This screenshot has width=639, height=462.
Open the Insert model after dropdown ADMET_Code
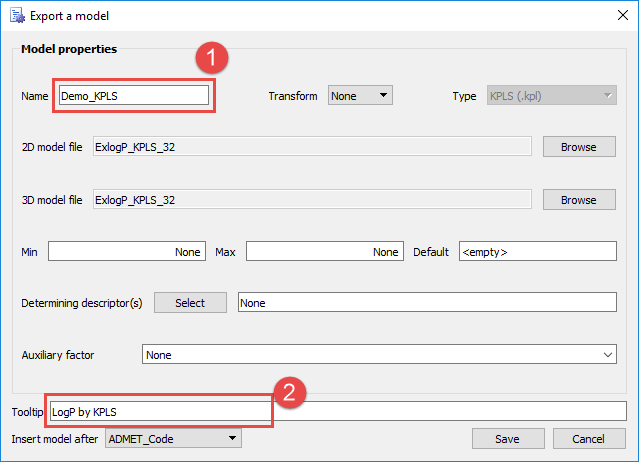pos(173,438)
